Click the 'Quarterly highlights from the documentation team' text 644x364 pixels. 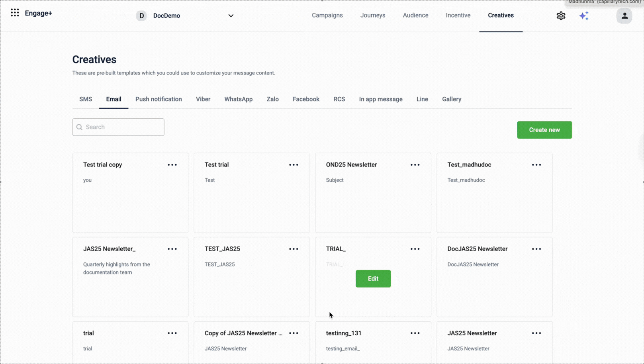pyautogui.click(x=117, y=268)
